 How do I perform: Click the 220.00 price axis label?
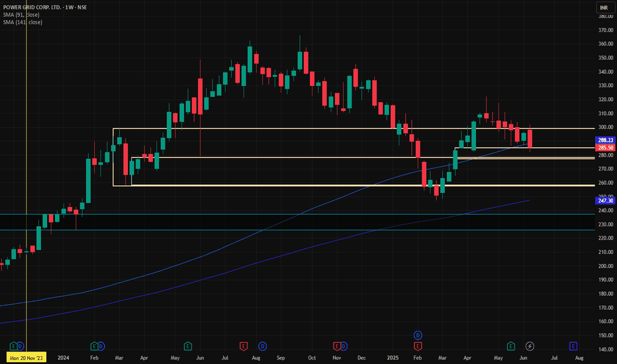605,238
